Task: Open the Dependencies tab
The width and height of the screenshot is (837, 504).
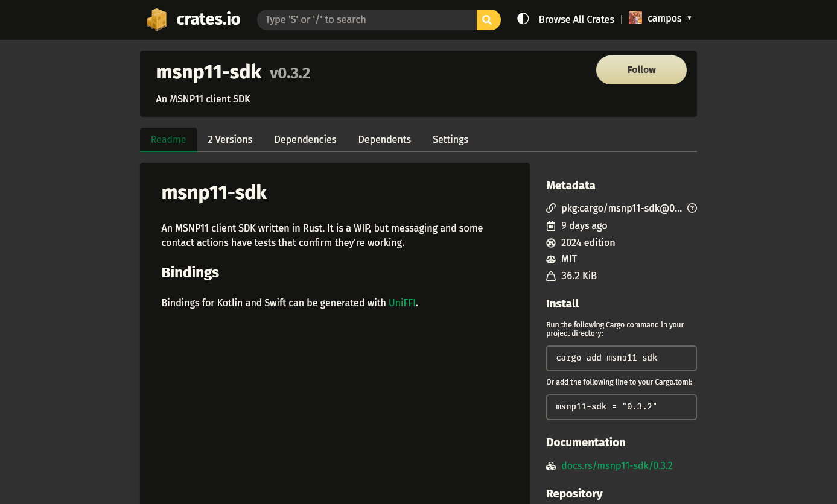Action: [x=305, y=139]
